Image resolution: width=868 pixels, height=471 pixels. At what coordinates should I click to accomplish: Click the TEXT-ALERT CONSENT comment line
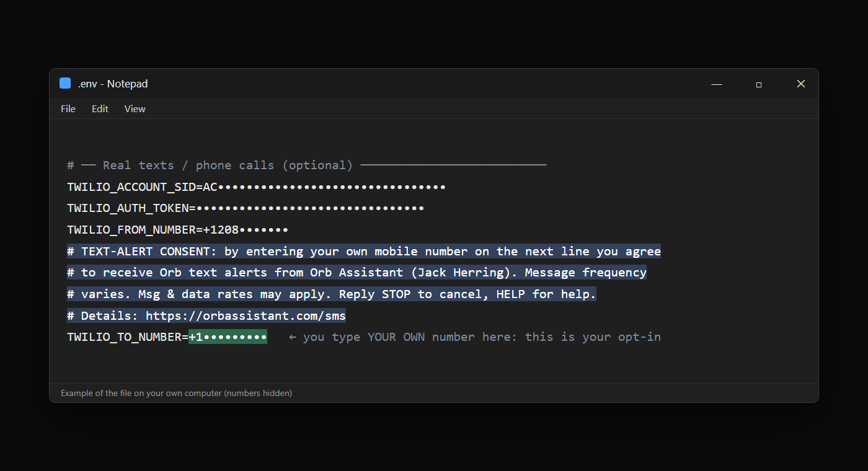pyautogui.click(x=364, y=252)
